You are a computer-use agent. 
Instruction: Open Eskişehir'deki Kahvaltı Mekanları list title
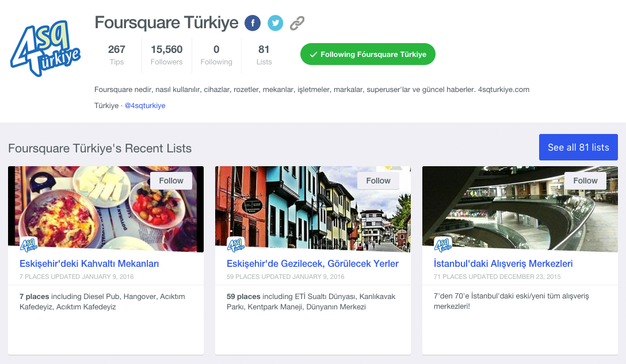click(89, 263)
